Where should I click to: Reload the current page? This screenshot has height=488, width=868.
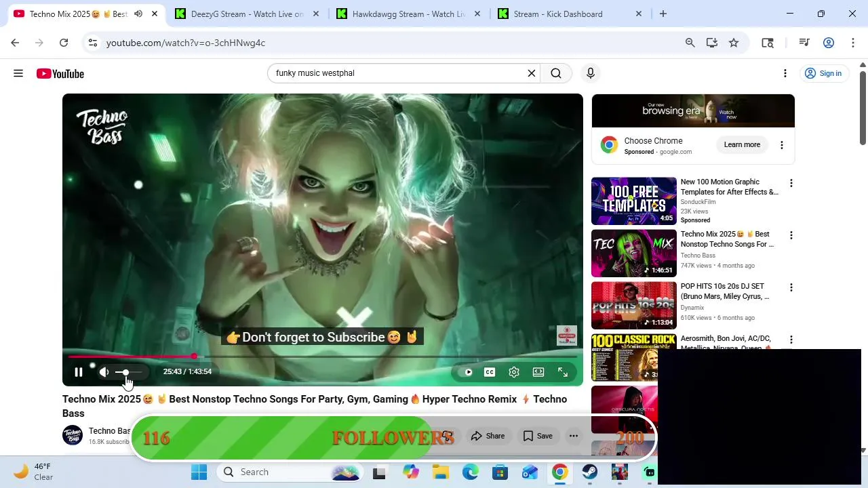64,43
